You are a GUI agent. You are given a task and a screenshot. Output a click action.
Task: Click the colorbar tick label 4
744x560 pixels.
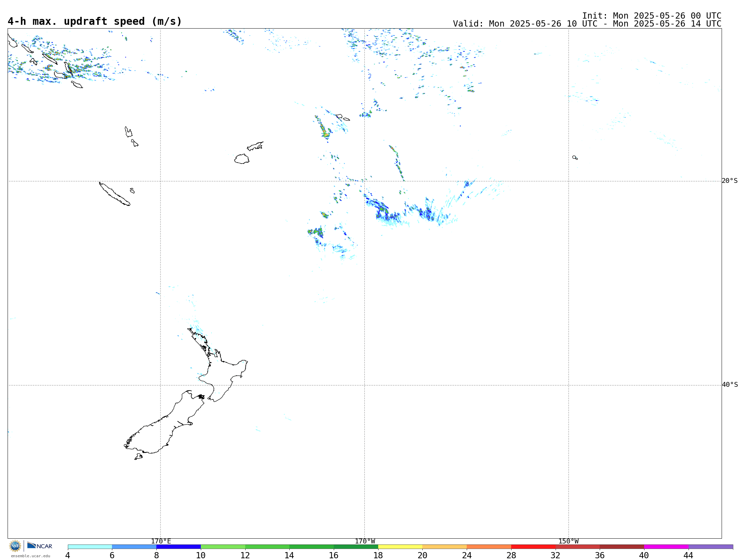pos(68,555)
